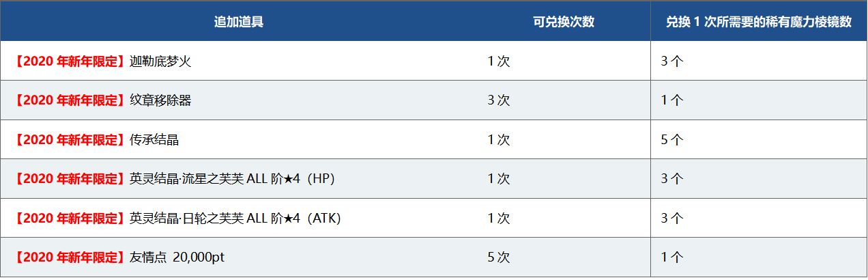Click the 3个 cost in the 日轮之芙芙 row
The width and height of the screenshot is (868, 280).
pos(672,219)
